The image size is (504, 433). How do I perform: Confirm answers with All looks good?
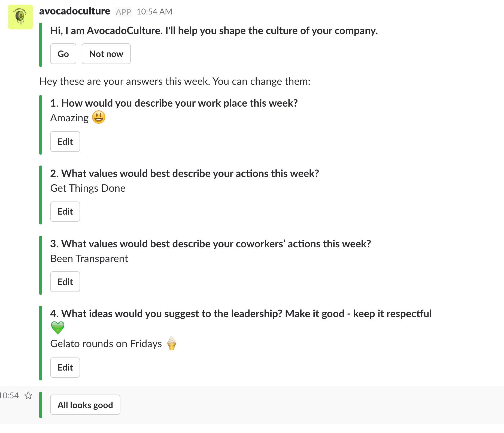pos(85,405)
